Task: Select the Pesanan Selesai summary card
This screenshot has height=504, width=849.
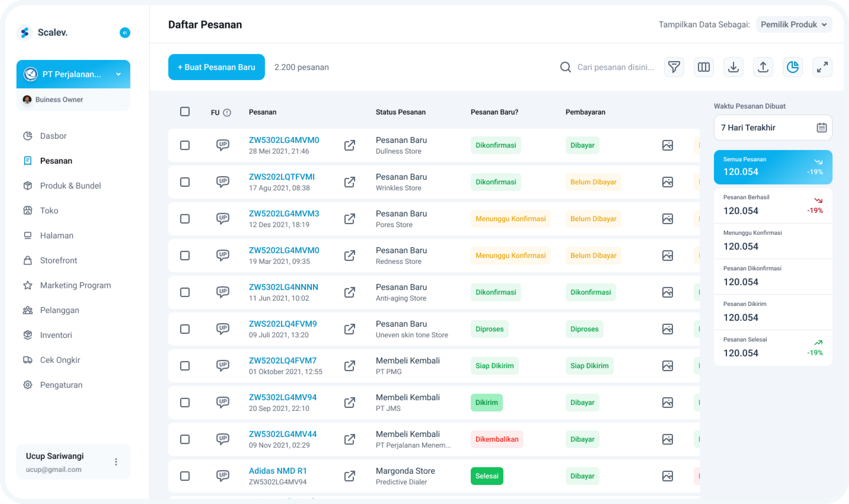Action: tap(773, 348)
